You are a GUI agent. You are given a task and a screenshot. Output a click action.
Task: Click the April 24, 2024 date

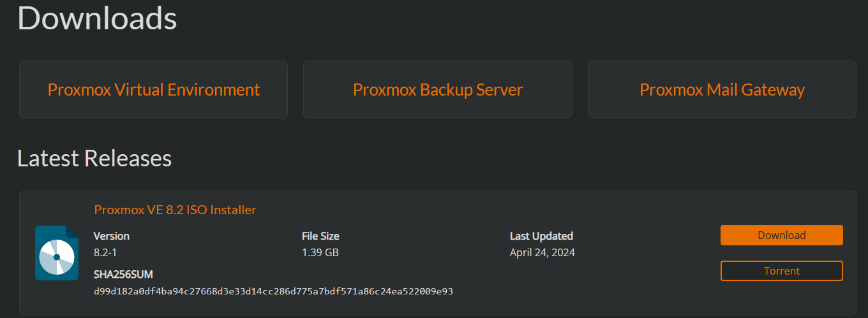click(542, 252)
